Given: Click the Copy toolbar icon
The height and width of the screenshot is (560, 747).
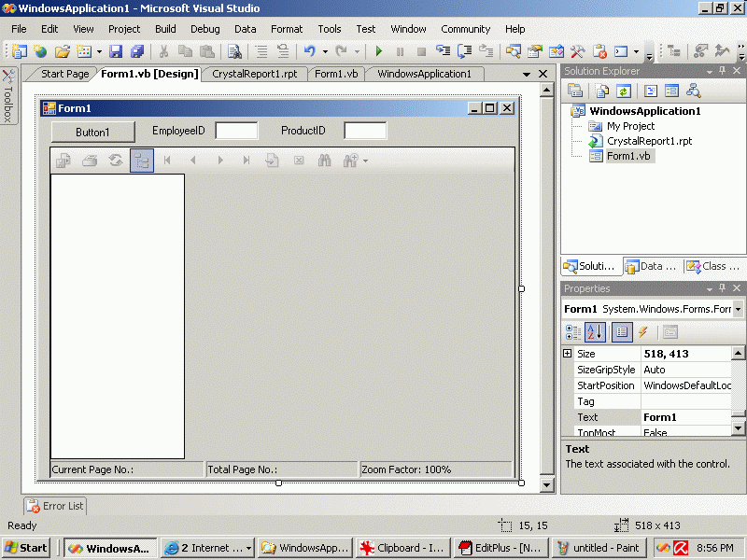Looking at the screenshot, I should point(185,51).
